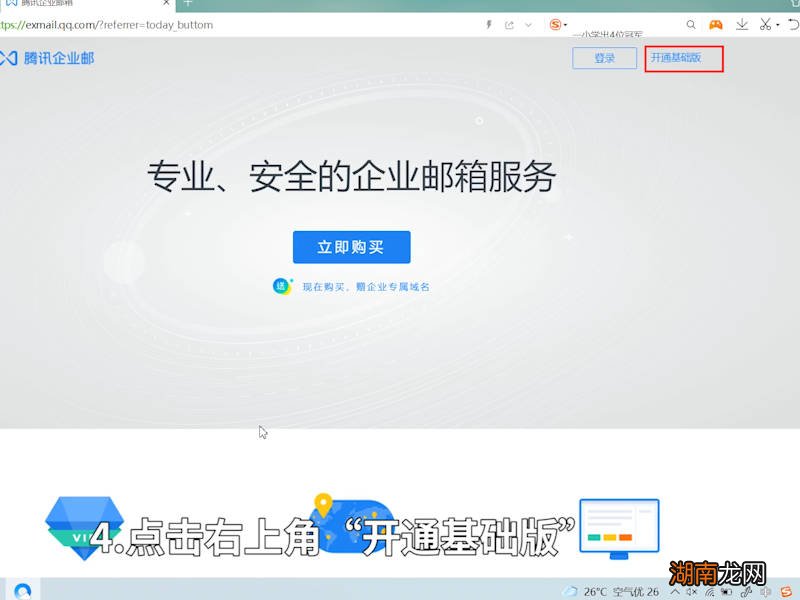The image size is (800, 600).
Task: Unmute the system speaker icon
Action: click(689, 591)
